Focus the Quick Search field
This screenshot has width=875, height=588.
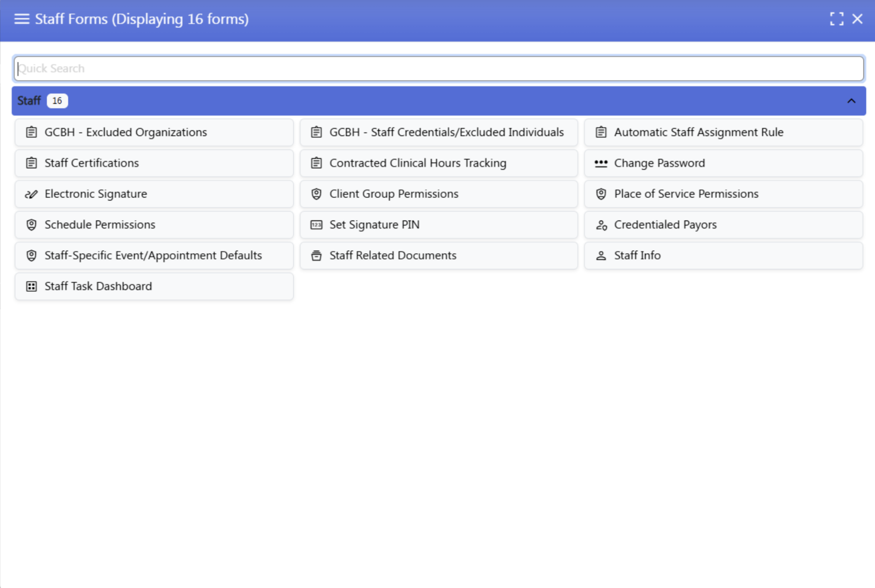click(439, 68)
